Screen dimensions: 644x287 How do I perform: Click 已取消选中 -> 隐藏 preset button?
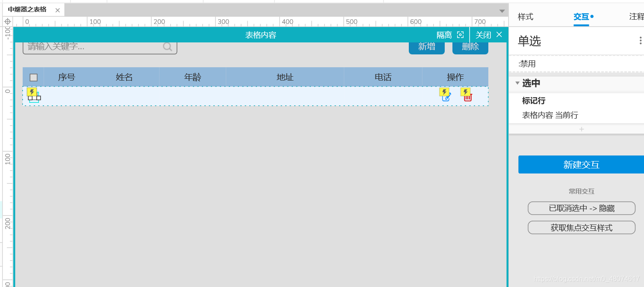point(582,208)
